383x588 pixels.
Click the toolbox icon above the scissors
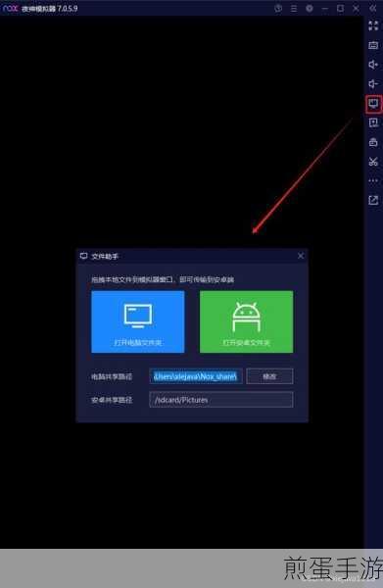(x=373, y=142)
